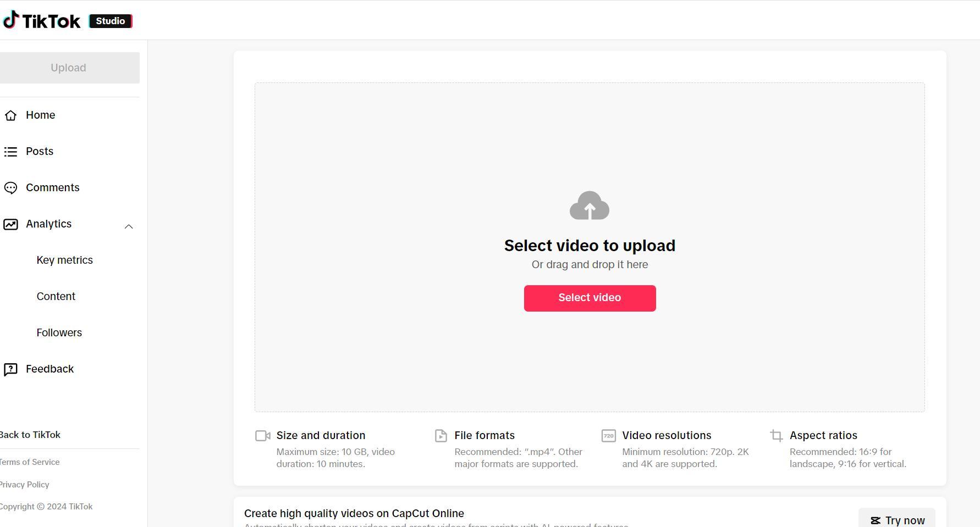View Followers analytics
Viewport: 980px width, 527px height.
point(59,332)
